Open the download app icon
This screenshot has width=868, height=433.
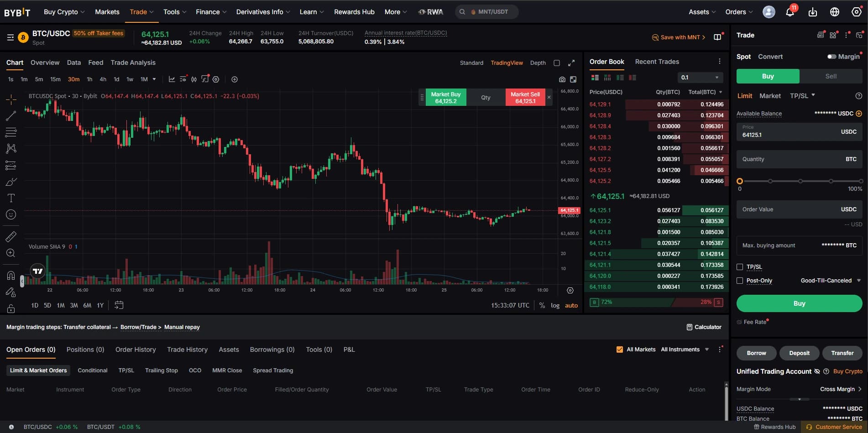tap(813, 12)
